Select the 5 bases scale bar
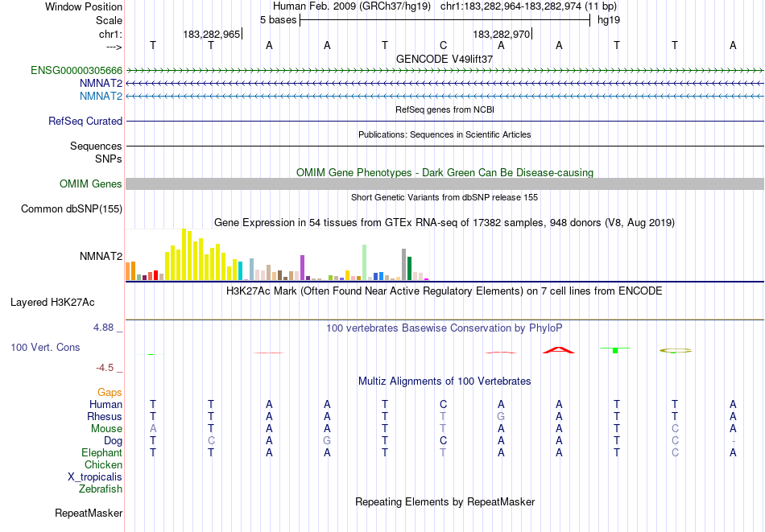 point(445,20)
